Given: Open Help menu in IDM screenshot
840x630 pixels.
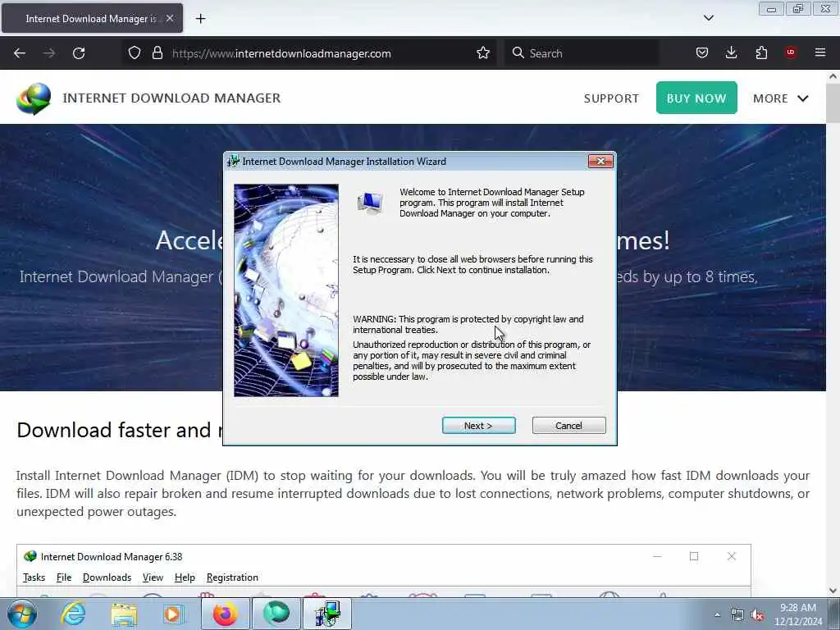Looking at the screenshot, I should 185,577.
